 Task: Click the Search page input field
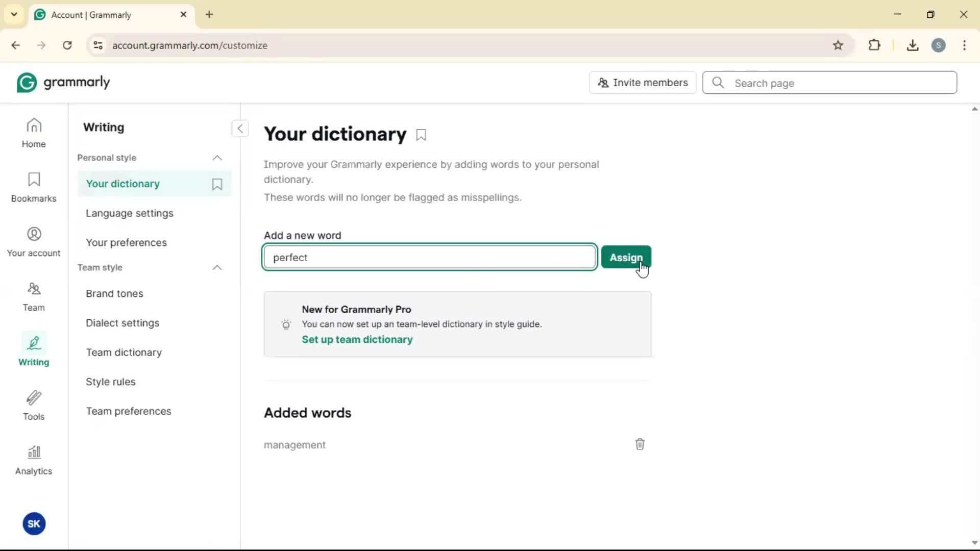837,83
